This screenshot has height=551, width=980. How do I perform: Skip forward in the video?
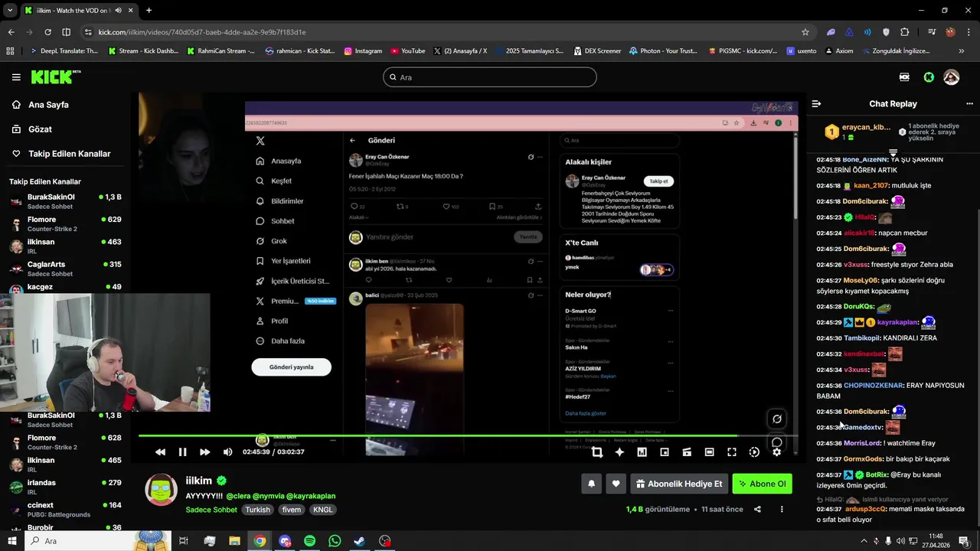204,452
